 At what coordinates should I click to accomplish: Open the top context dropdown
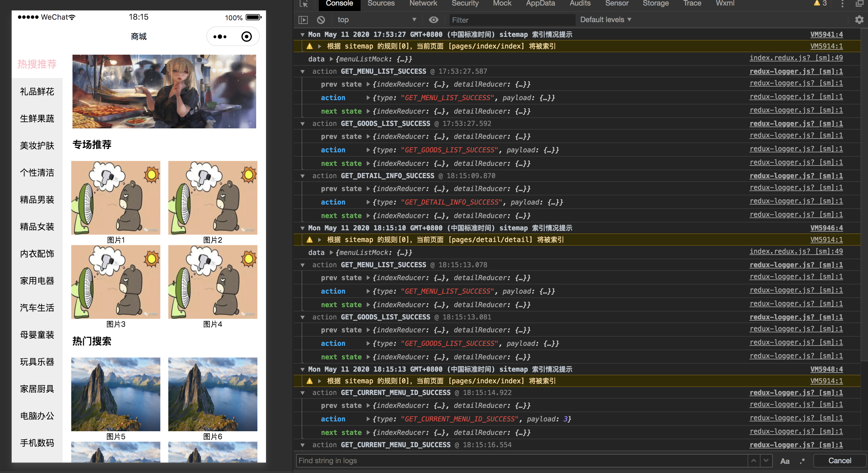pos(377,20)
